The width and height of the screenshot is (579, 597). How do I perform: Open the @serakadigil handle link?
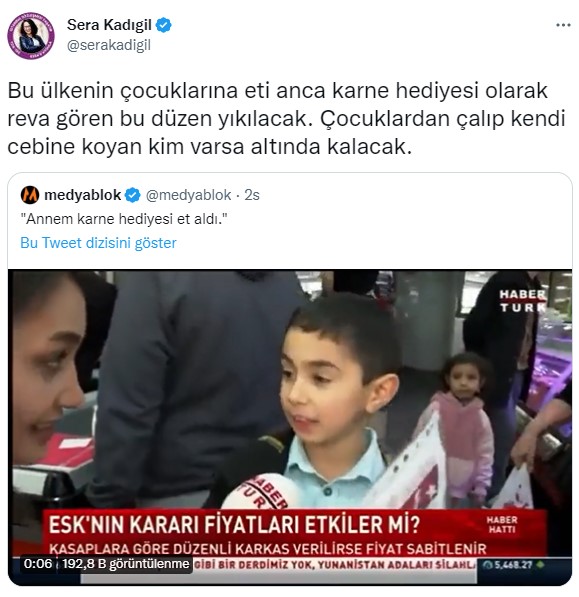click(109, 45)
